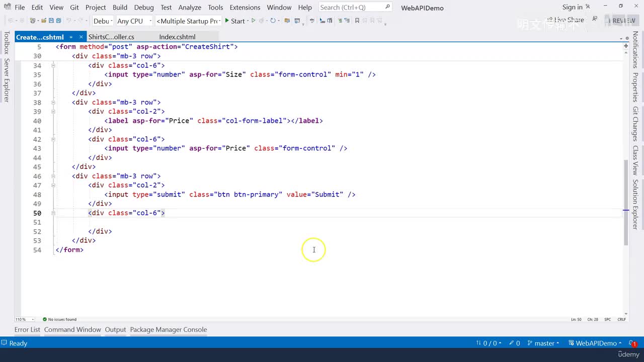Image resolution: width=644 pixels, height=362 pixels.
Task: Click the Visual Studio logo icon
Action: coord(7,7)
